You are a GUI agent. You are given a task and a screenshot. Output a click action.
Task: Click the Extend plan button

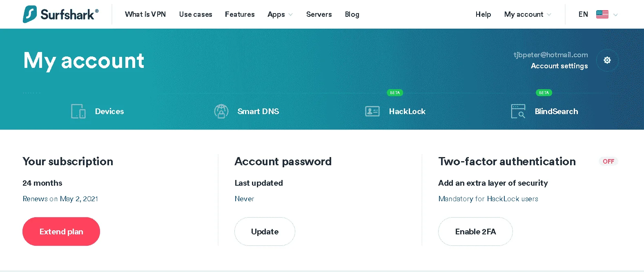[61, 232]
